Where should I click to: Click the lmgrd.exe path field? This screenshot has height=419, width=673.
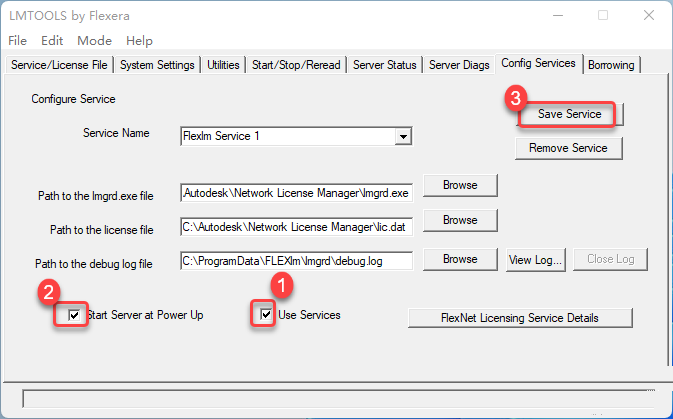(297, 193)
